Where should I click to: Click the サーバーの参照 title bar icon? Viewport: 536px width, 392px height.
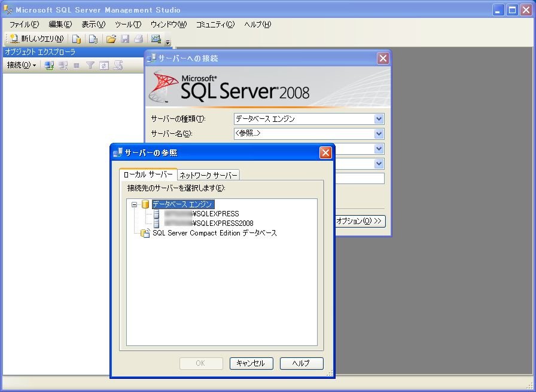118,152
